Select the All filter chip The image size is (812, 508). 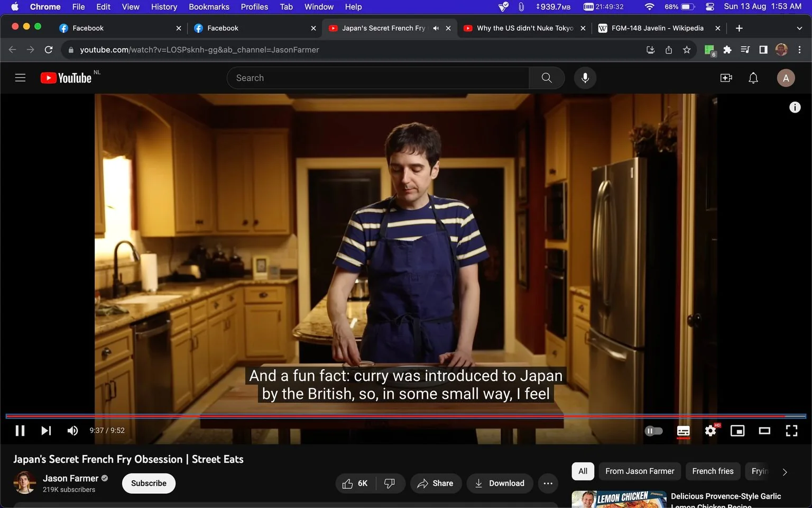click(x=583, y=471)
